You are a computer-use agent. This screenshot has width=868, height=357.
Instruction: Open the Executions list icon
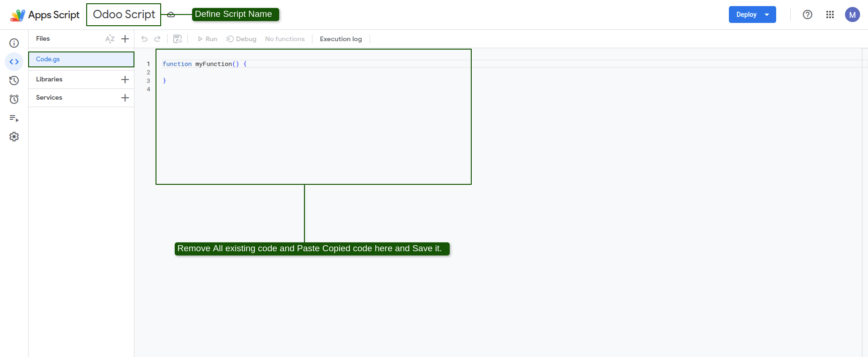point(14,118)
